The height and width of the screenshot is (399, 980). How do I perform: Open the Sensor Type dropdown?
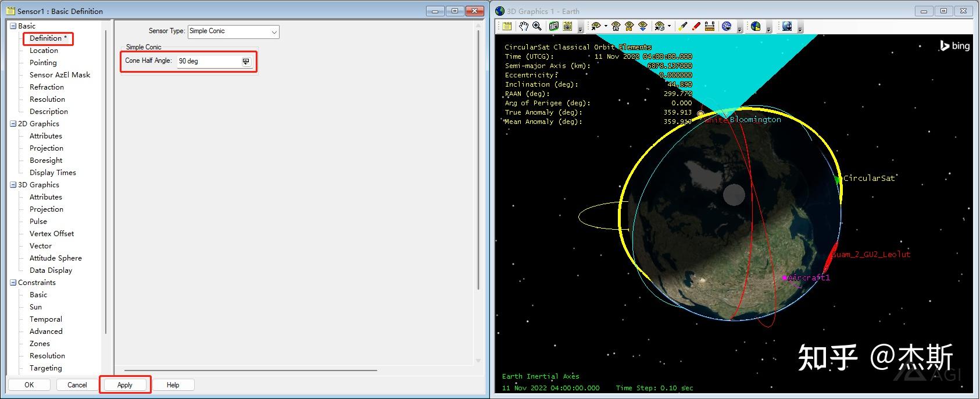[x=234, y=31]
